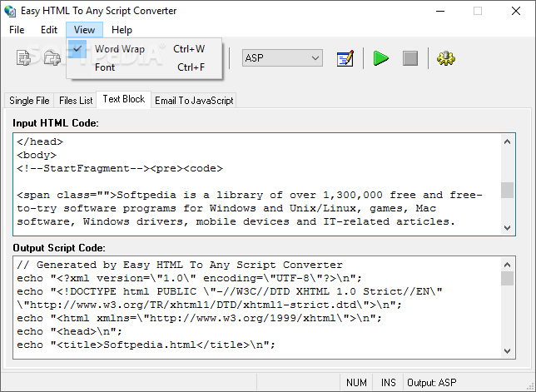
Task: Select the Text Block tab
Action: tap(124, 99)
